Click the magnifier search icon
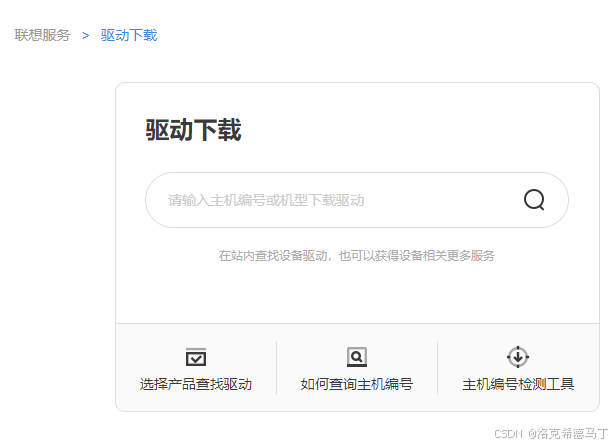 point(534,200)
